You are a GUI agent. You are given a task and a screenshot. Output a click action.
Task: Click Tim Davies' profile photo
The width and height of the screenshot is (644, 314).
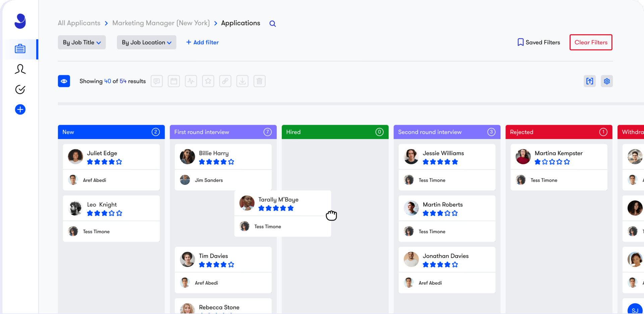click(x=187, y=259)
